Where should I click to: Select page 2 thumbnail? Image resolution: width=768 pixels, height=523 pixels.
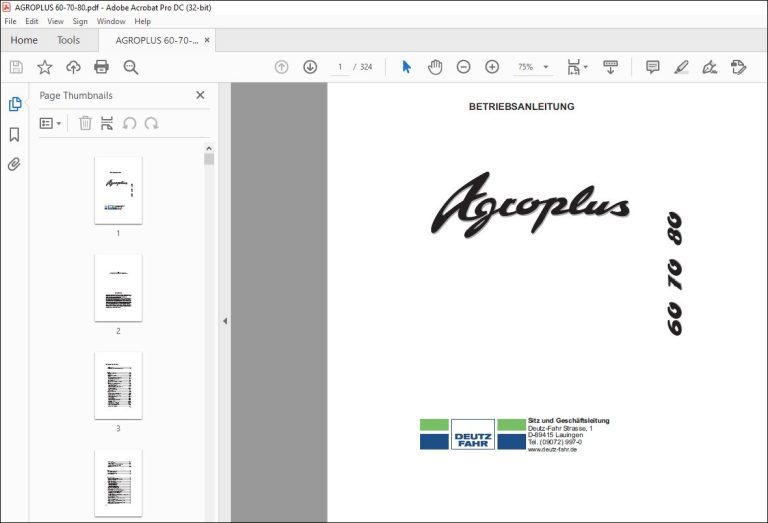(x=119, y=288)
